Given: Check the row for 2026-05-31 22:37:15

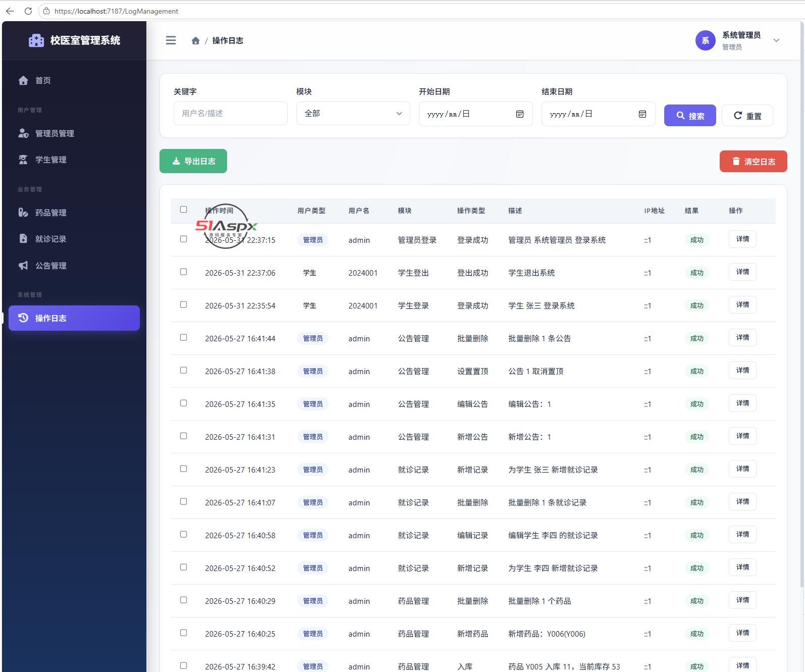Looking at the screenshot, I should tap(184, 239).
